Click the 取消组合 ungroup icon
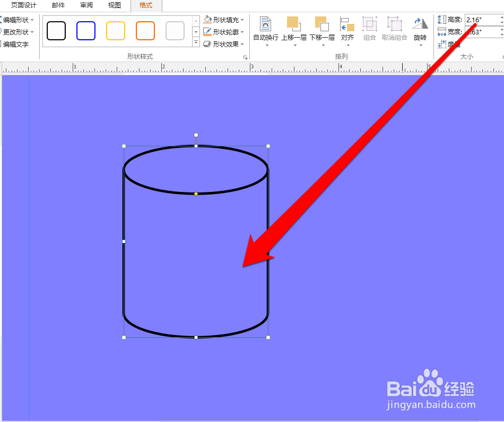504x422 pixels. [x=394, y=24]
